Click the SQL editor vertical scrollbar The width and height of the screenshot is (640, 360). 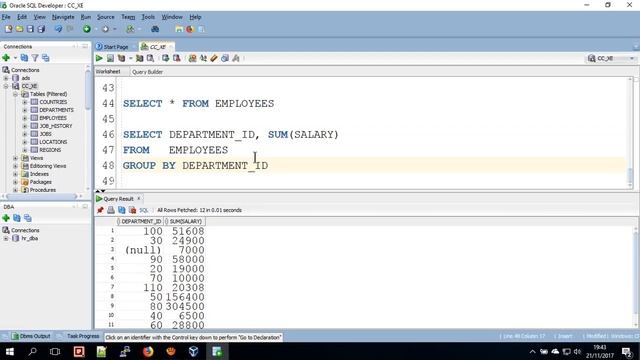pyautogui.click(x=631, y=133)
